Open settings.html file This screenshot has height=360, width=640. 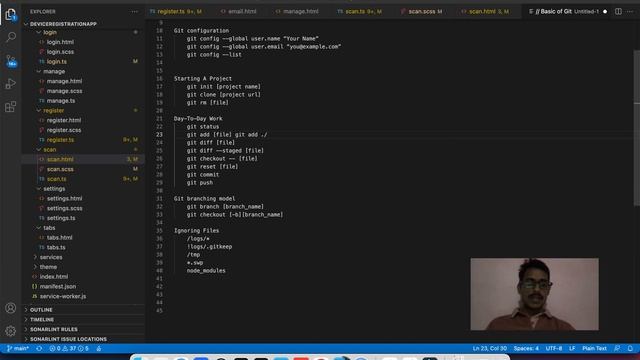tap(64, 199)
